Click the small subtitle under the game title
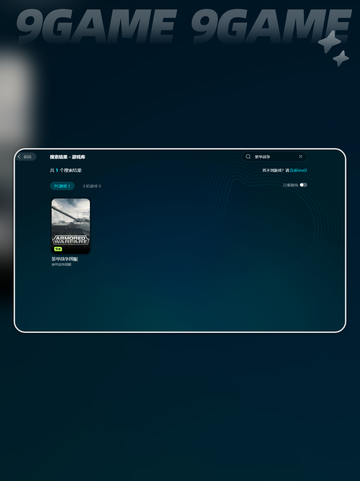The image size is (360, 481). point(61,265)
